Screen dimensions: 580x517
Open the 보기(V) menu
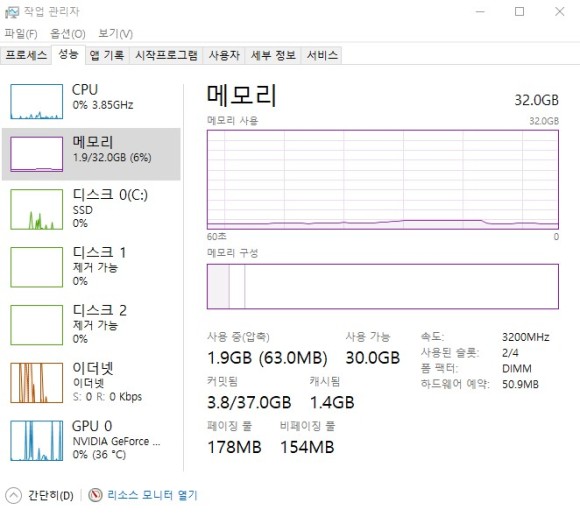tap(115, 34)
